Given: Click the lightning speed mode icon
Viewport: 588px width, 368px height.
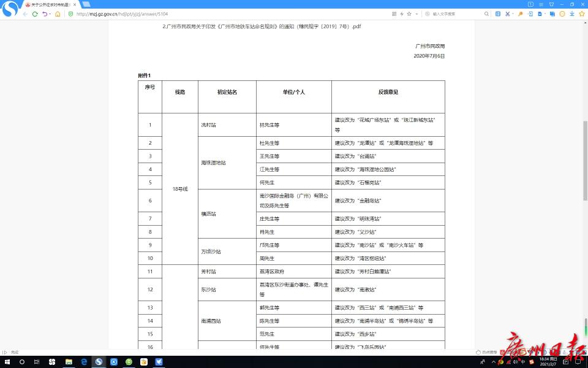Looking at the screenshot, I should point(401,13).
